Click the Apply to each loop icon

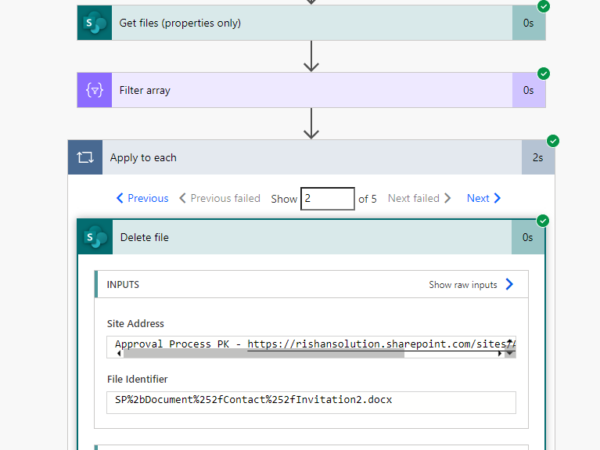pyautogui.click(x=84, y=158)
